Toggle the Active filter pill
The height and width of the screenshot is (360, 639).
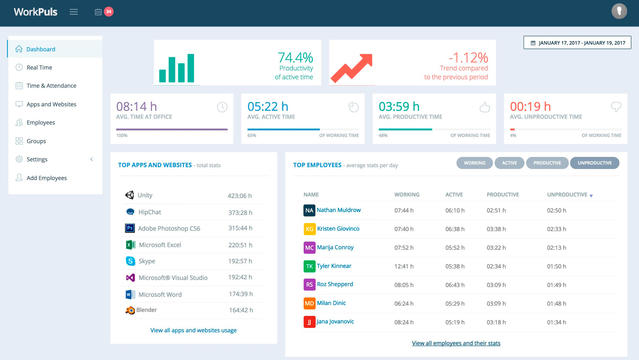pos(509,163)
